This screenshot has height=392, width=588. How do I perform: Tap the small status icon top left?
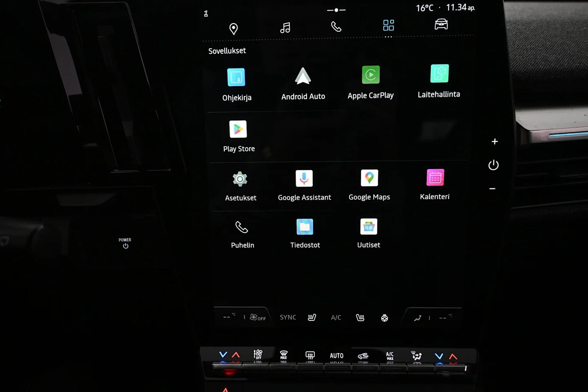pyautogui.click(x=206, y=14)
